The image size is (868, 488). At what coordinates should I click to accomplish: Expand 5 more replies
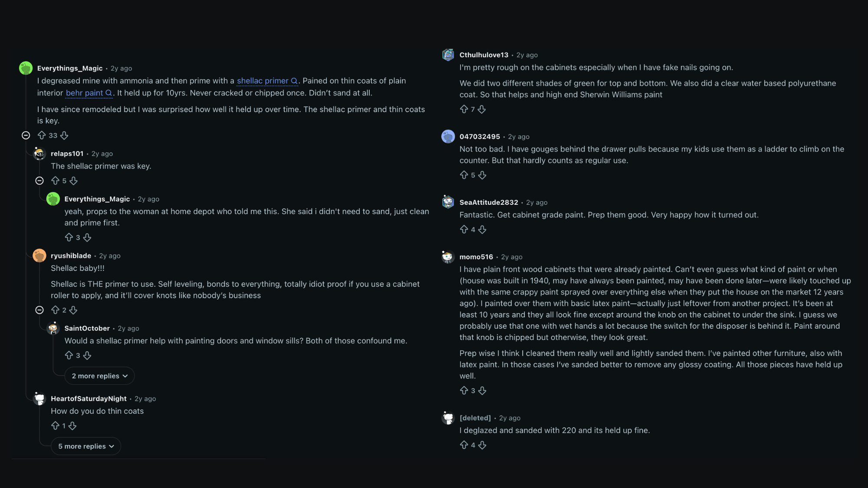click(86, 446)
